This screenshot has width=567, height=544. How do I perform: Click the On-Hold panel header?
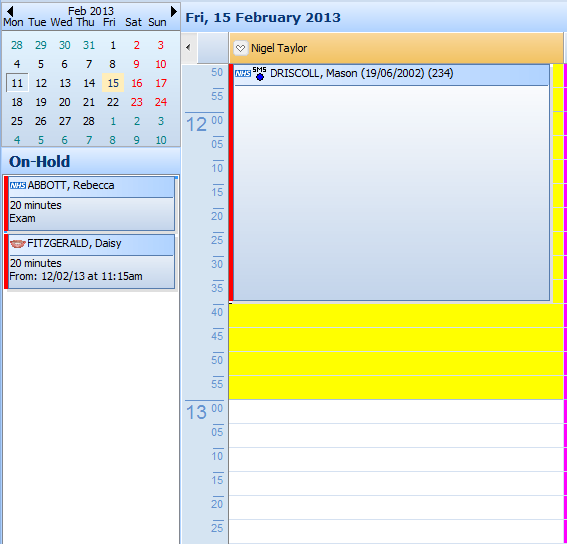click(x=91, y=161)
